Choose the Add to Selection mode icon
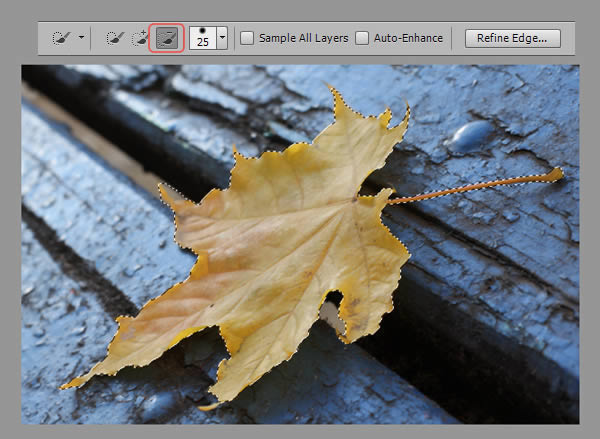The width and height of the screenshot is (600, 439). click(139, 39)
